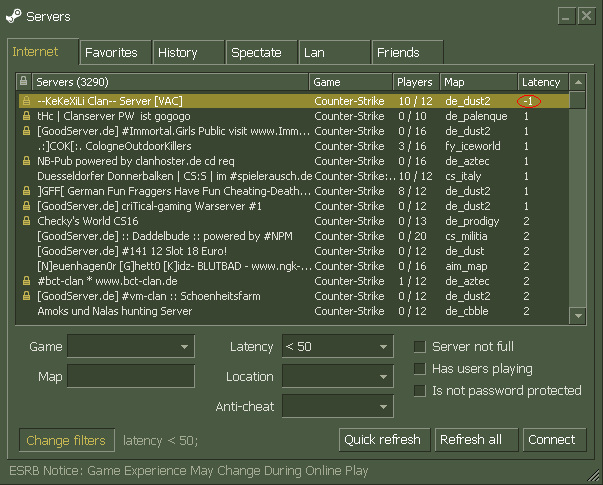Image resolution: width=603 pixels, height=485 pixels.
Task: Click the de_cbble map cell
Action: (466, 311)
